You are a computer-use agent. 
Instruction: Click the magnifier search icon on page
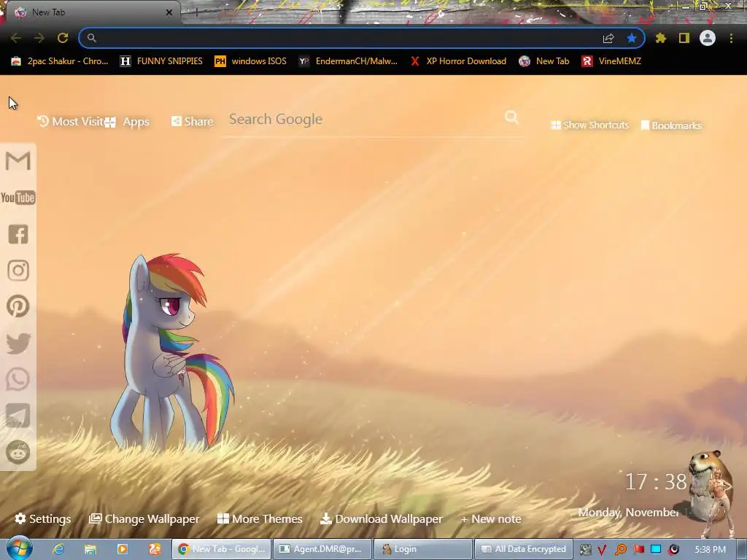click(x=511, y=117)
